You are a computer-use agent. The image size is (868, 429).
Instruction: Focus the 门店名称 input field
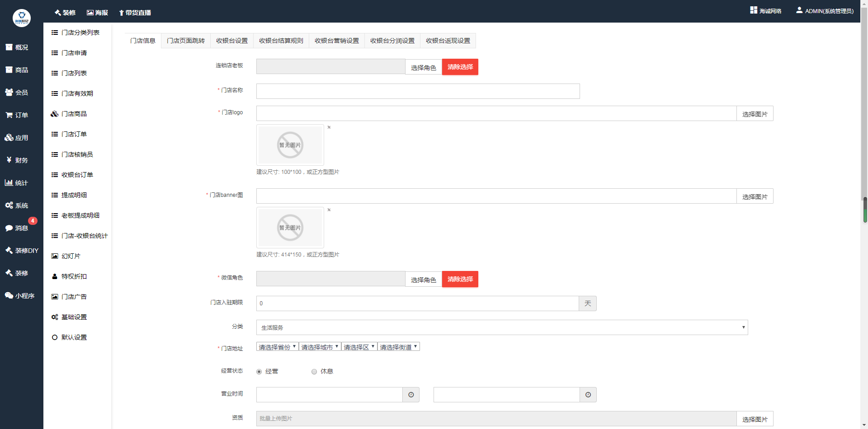pos(418,91)
